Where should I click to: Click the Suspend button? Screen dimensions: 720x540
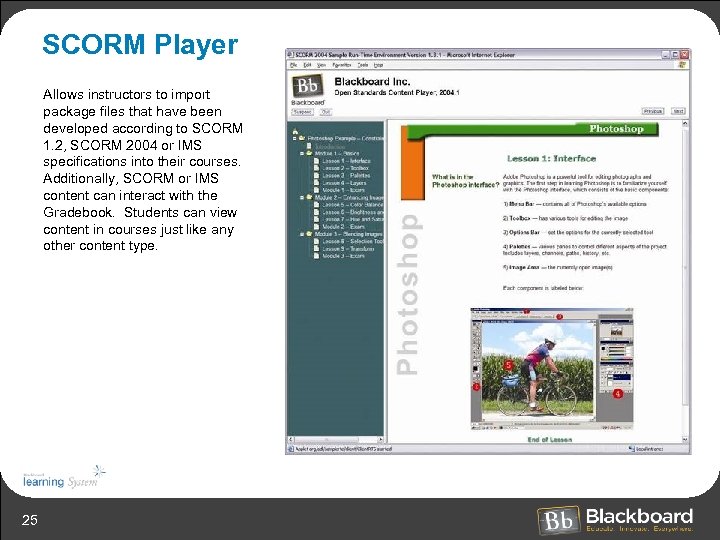point(303,112)
